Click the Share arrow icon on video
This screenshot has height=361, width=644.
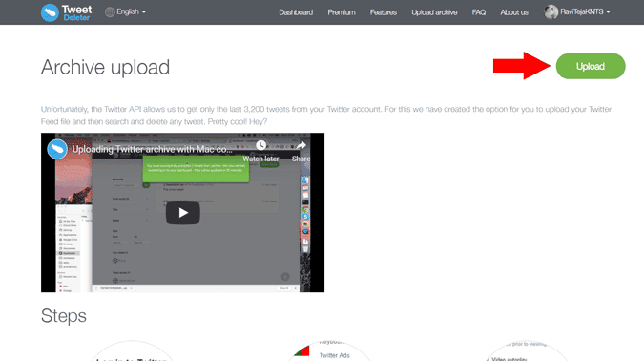301,145
